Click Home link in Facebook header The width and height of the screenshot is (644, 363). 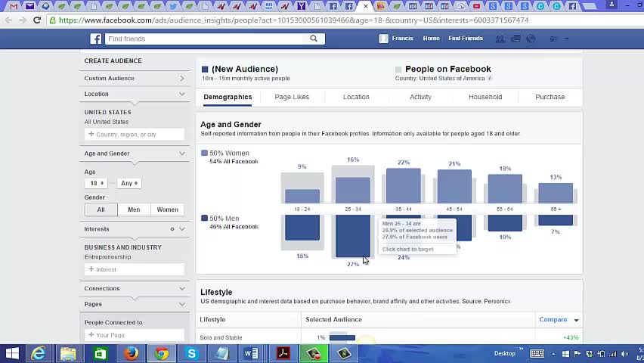432,39
